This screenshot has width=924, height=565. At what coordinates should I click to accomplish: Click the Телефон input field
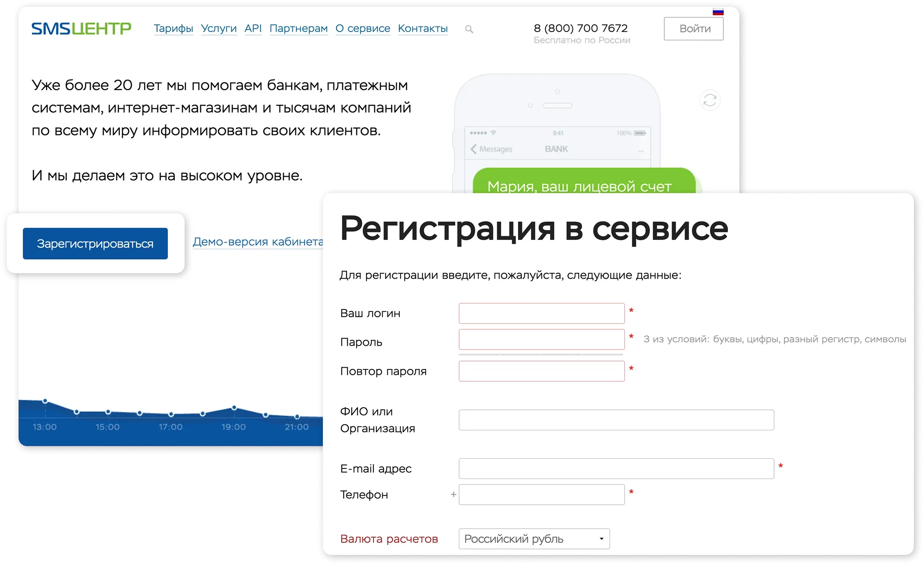[542, 494]
